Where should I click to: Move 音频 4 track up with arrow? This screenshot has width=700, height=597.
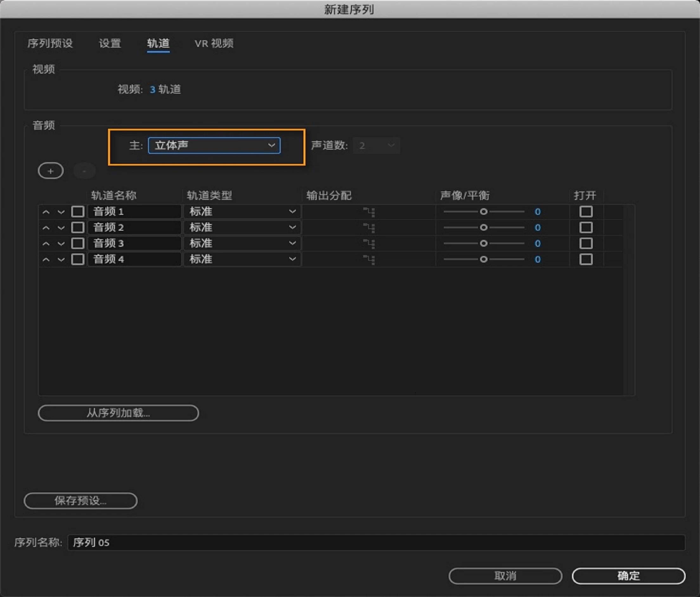[x=46, y=259]
